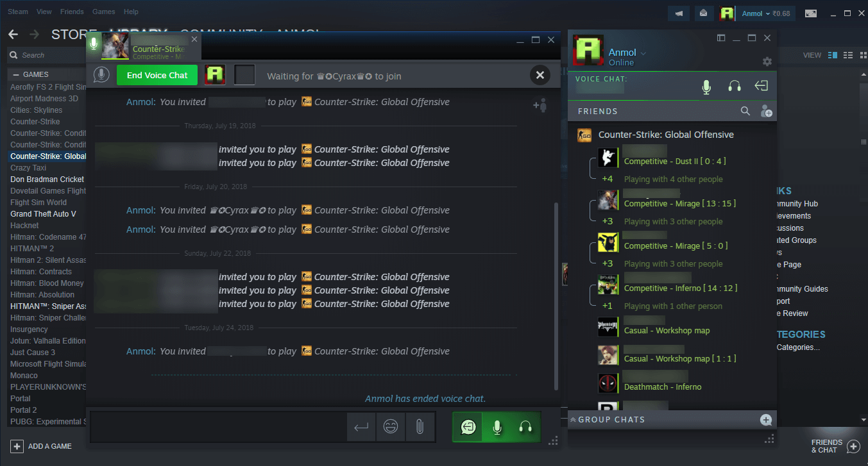The width and height of the screenshot is (868, 466).
Task: Open the emoticon picker in the chat box
Action: pyautogui.click(x=391, y=426)
